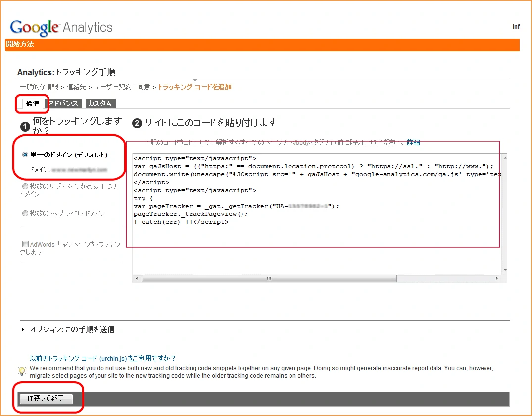This screenshot has height=416, width=532.
Task: Click the ユーザー契約に同意 breadcrumb step
Action: (122, 87)
